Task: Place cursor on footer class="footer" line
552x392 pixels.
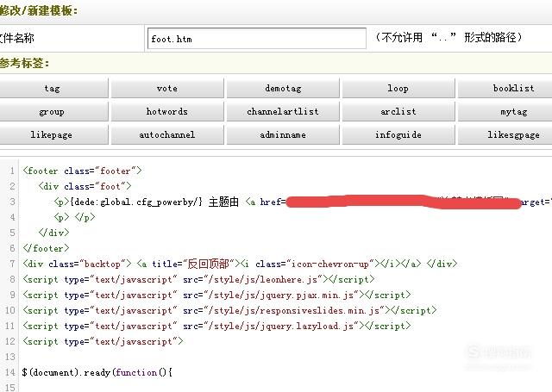Action: coord(83,171)
